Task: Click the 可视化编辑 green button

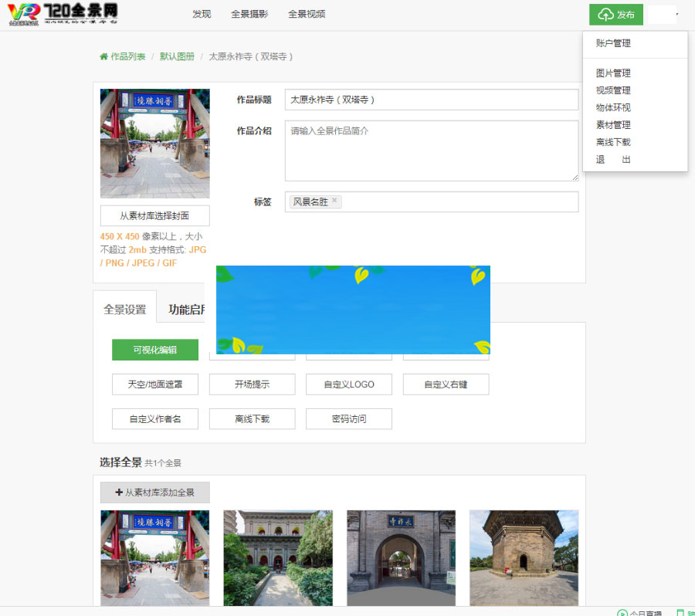Action: [155, 350]
